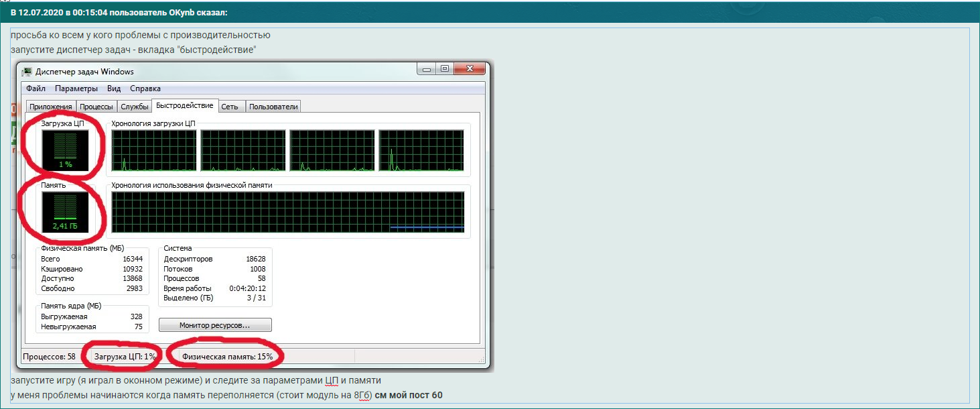Click the CPU load gauge showing 1 %
The image size is (980, 409).
65,150
